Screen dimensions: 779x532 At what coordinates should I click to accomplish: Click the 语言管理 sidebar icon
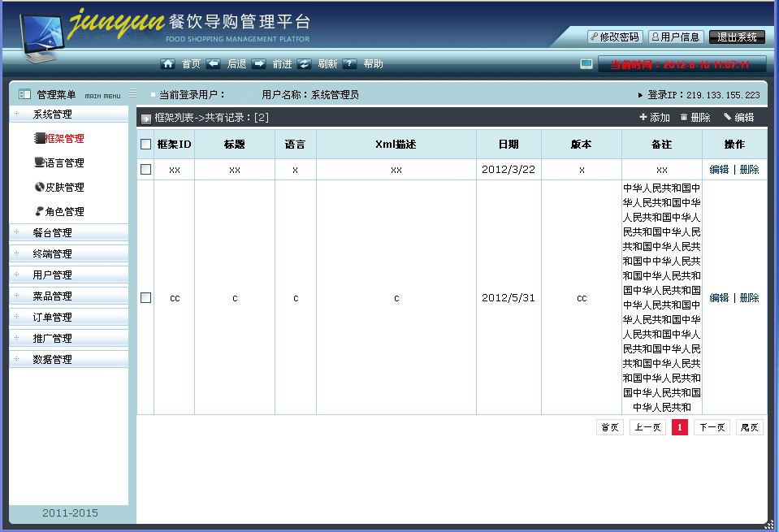coord(39,162)
